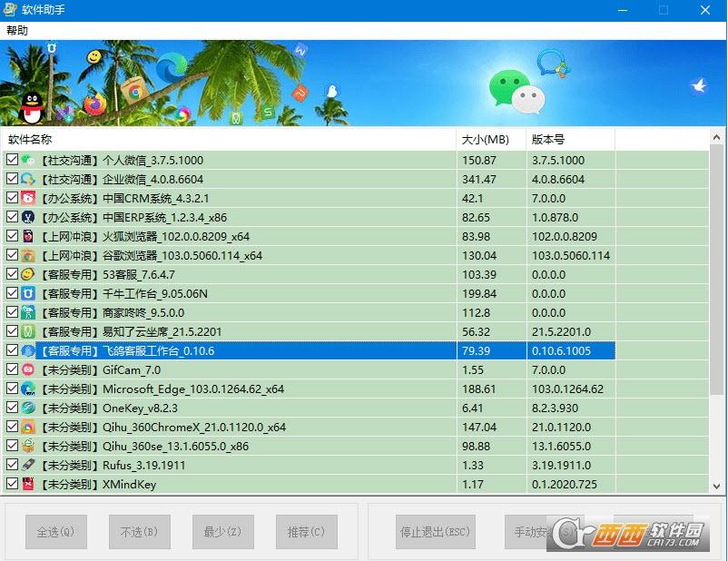Screen dimensions: 728x561
Task: Select the 易知了云坐席_21.5.2201 row text
Action: tap(162, 331)
